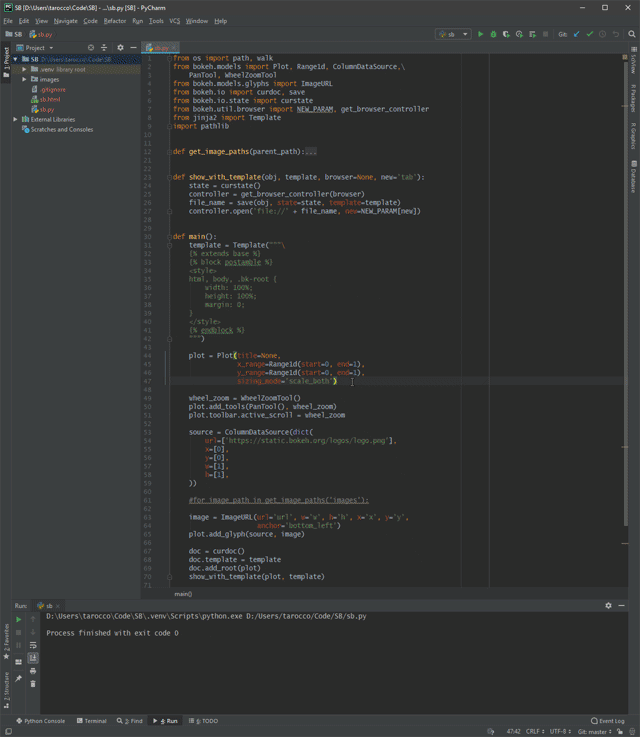640x737 pixels.
Task: Open the File menu
Action: (x=8, y=21)
